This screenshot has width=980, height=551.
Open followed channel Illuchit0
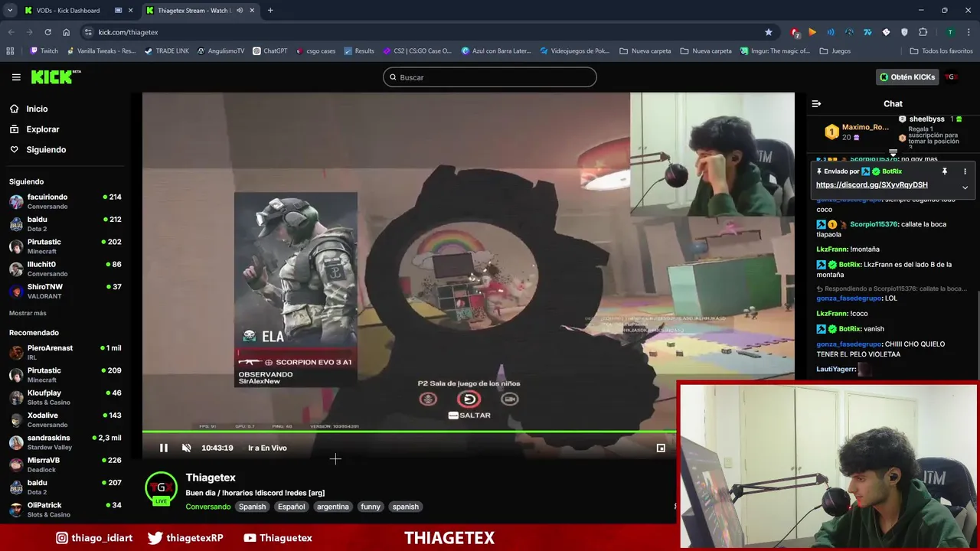65,269
